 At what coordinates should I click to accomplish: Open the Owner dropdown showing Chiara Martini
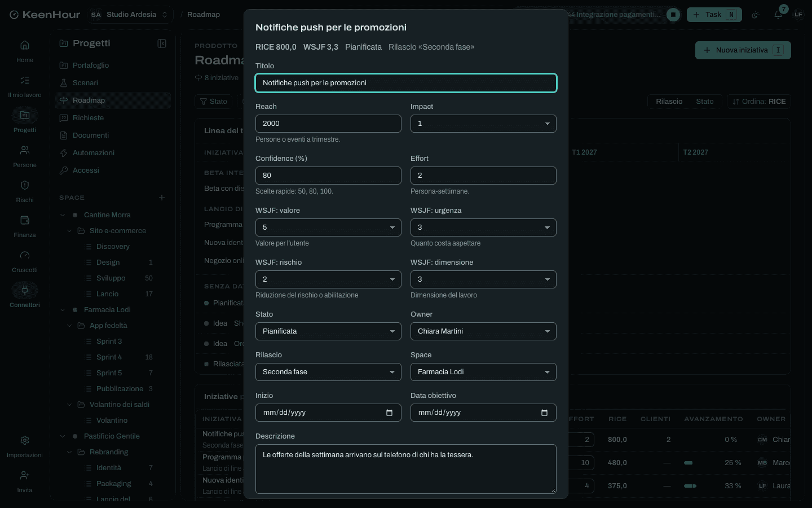[x=483, y=331]
